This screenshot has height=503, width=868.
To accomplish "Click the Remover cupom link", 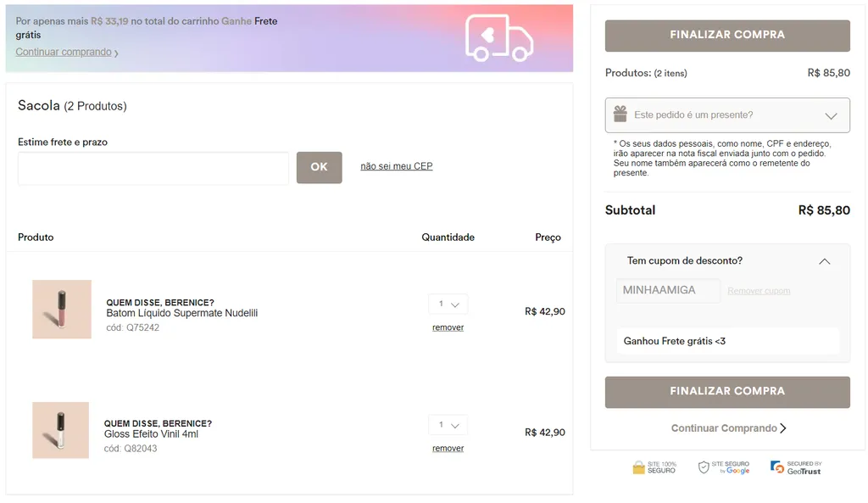I will click(759, 291).
